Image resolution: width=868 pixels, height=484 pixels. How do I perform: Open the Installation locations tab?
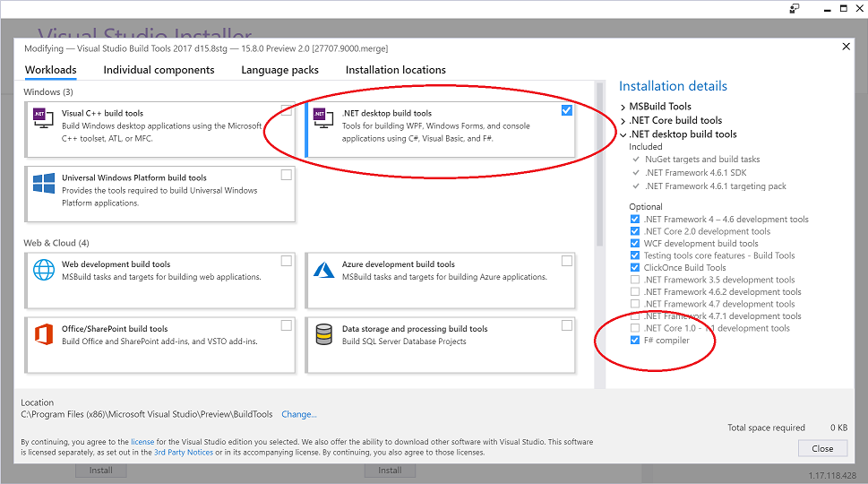coord(396,70)
